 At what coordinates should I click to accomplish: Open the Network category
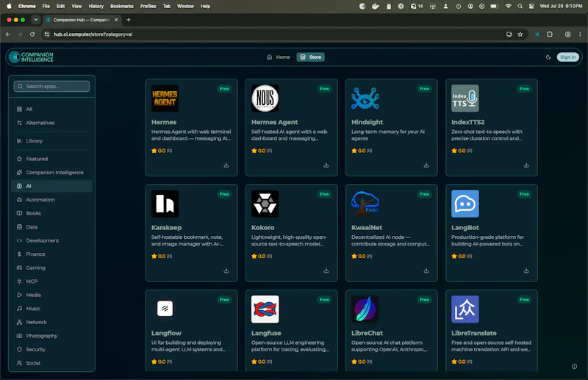click(51, 322)
